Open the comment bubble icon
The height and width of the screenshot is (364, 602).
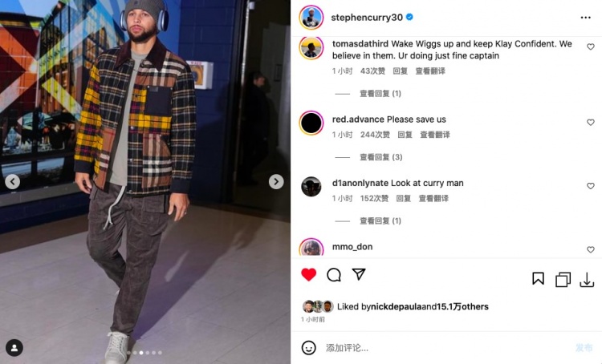[x=334, y=275]
